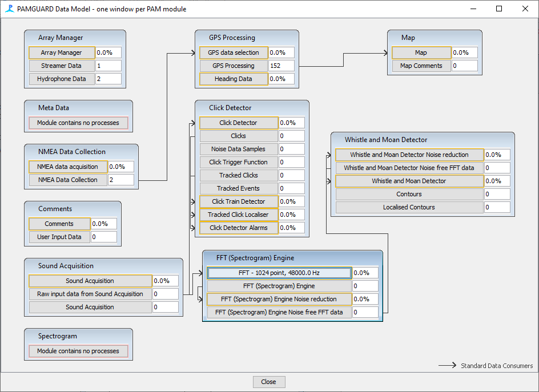The image size is (539, 392).
Task: Click FFT (Spectrogram) Engine Noise free FFT data
Action: click(x=279, y=312)
